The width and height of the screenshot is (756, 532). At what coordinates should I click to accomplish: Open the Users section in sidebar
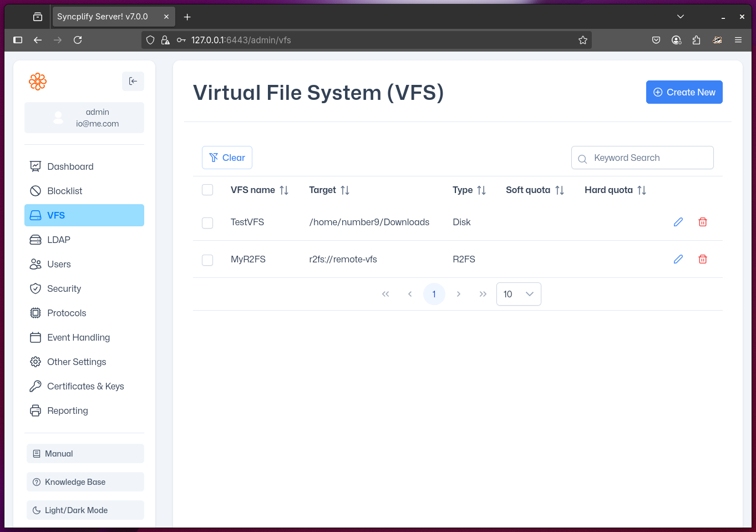(x=59, y=264)
